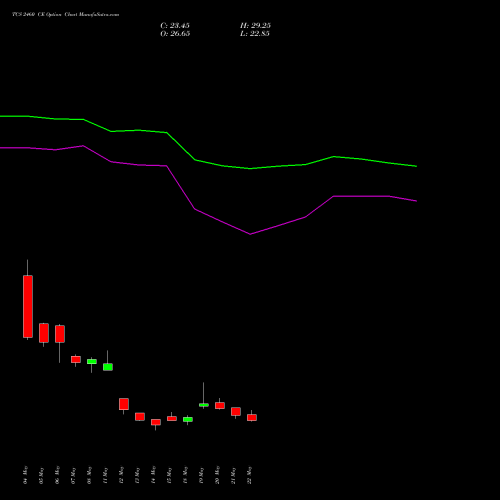This screenshot has height=500, width=500.
Task: Click the chart title text at top left
Action: pos(66,15)
